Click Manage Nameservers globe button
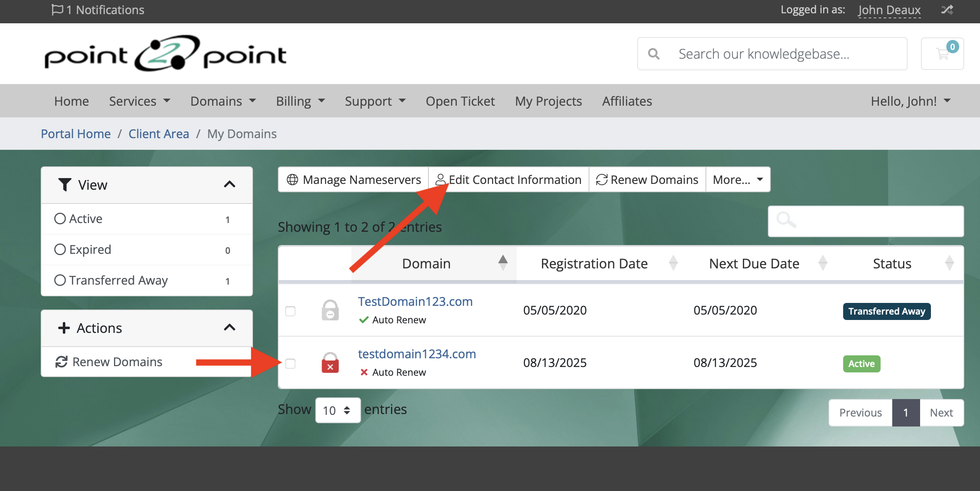 pyautogui.click(x=354, y=180)
